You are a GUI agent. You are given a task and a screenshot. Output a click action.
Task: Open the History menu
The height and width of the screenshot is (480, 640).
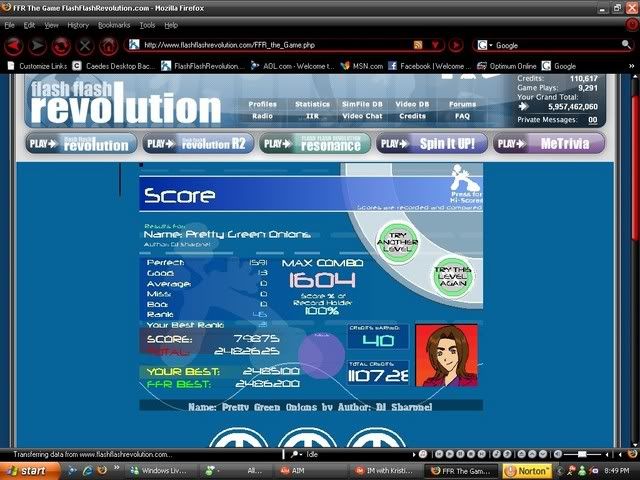(x=78, y=24)
